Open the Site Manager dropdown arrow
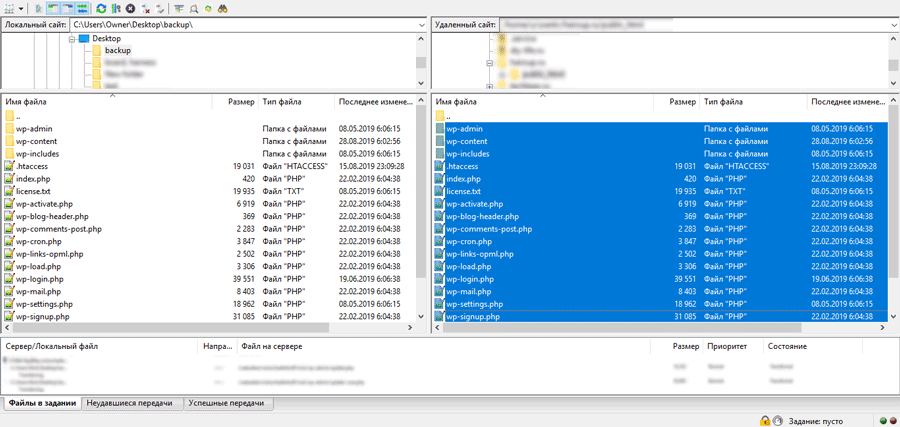The width and height of the screenshot is (900, 427). tap(22, 8)
